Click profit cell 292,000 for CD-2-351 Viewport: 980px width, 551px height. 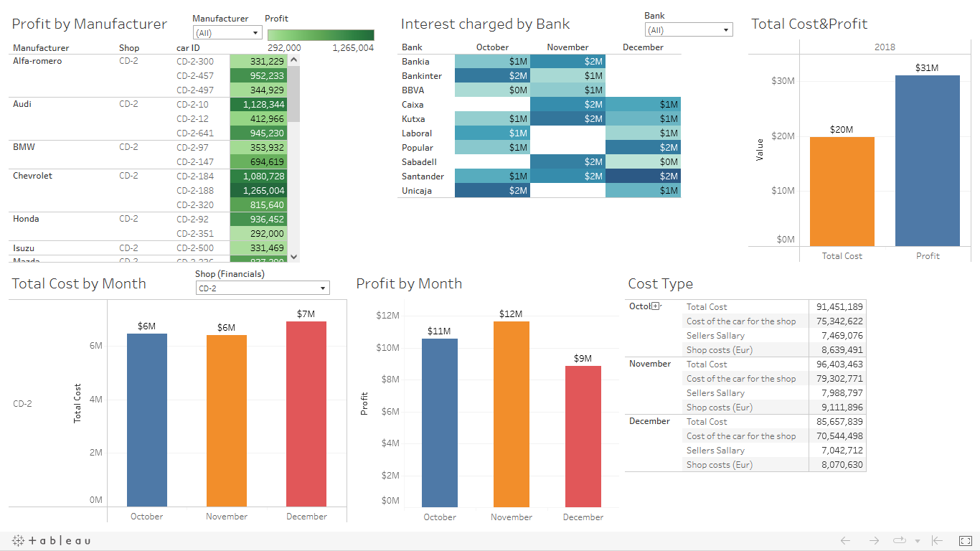coord(258,234)
